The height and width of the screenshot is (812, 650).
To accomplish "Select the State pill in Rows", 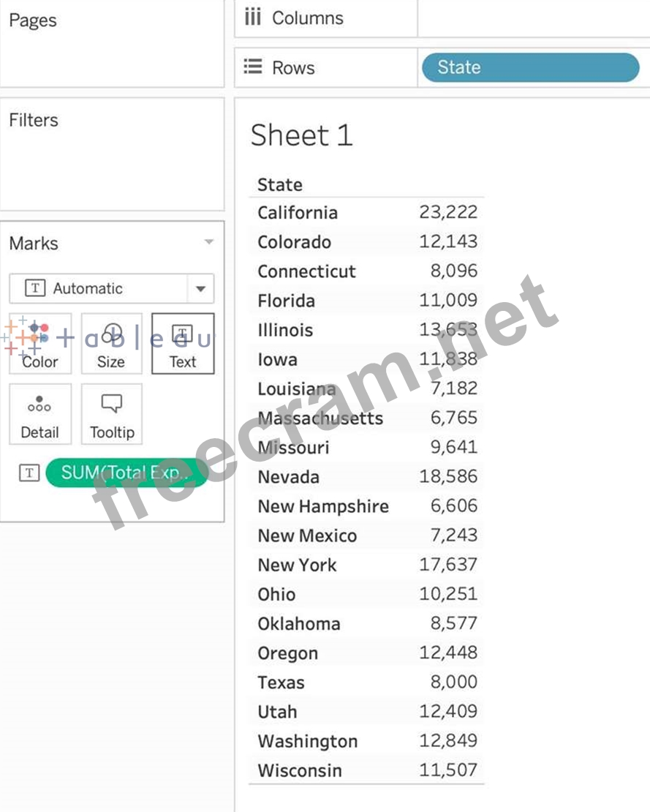I will click(530, 67).
